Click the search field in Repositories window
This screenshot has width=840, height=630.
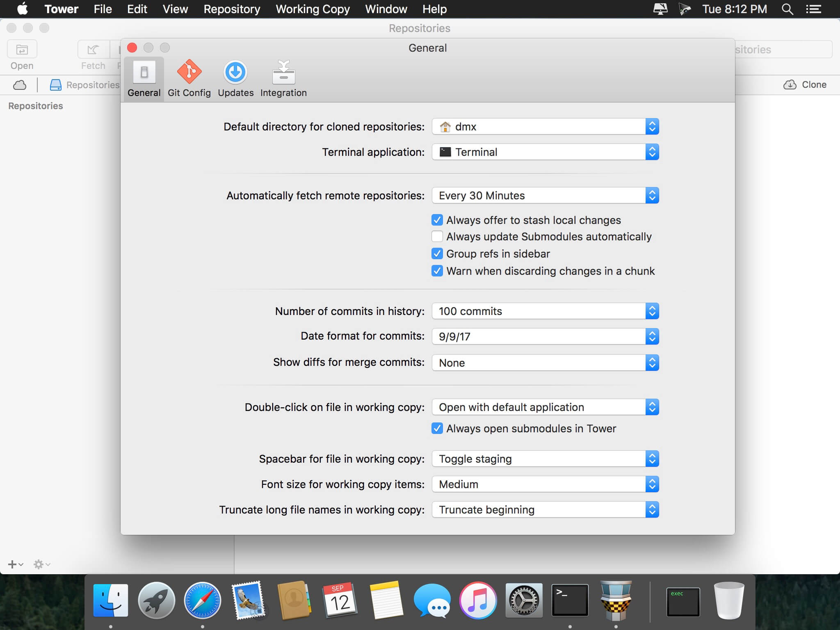coord(783,50)
